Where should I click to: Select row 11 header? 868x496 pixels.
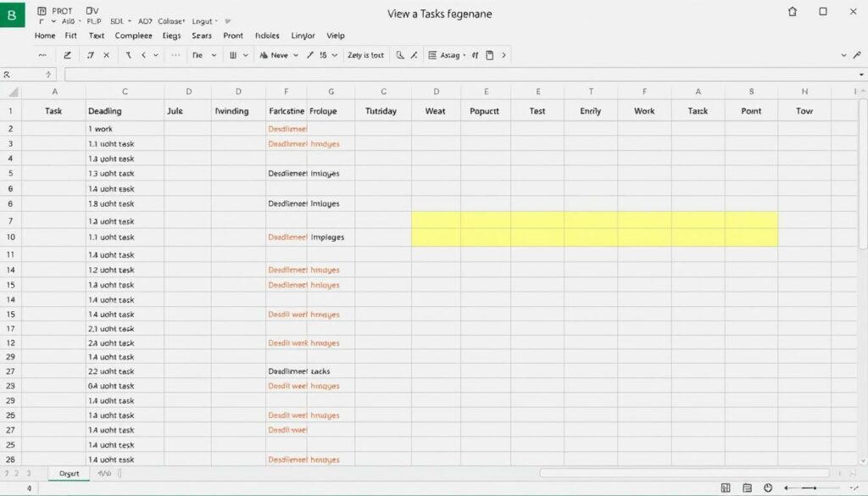click(10, 254)
